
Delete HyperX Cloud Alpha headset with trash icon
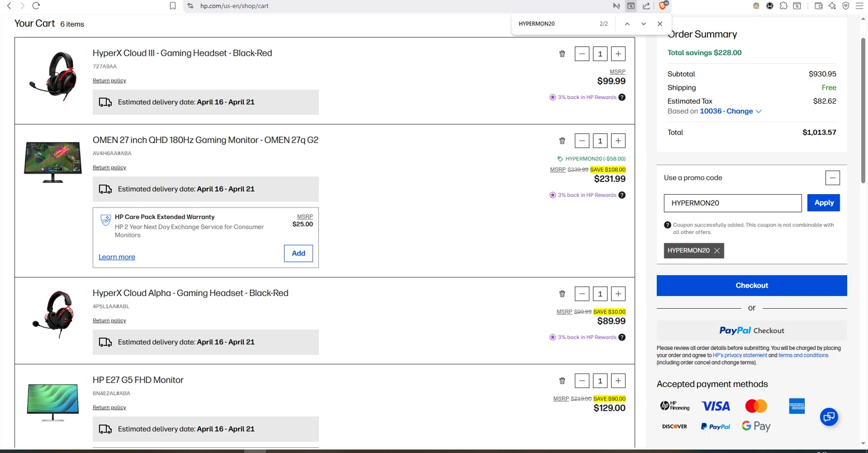(562, 294)
